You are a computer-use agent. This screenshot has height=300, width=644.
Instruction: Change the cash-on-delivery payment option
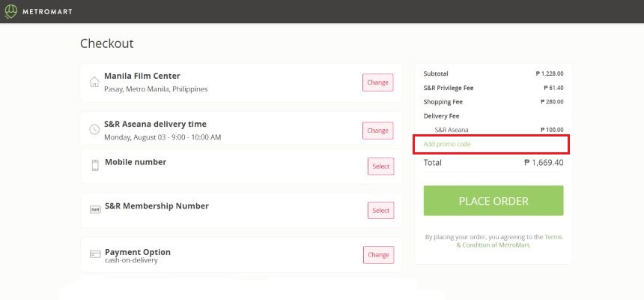pos(377,255)
